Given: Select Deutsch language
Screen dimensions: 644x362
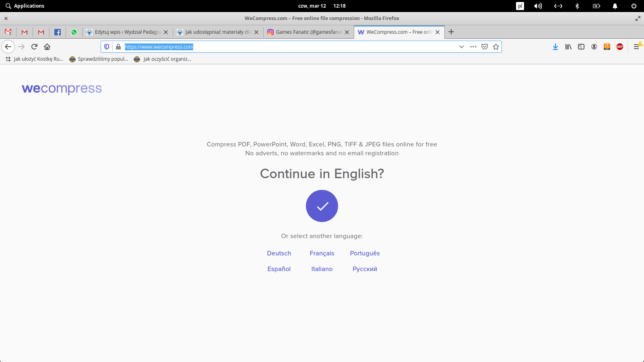Looking at the screenshot, I should click(279, 253).
